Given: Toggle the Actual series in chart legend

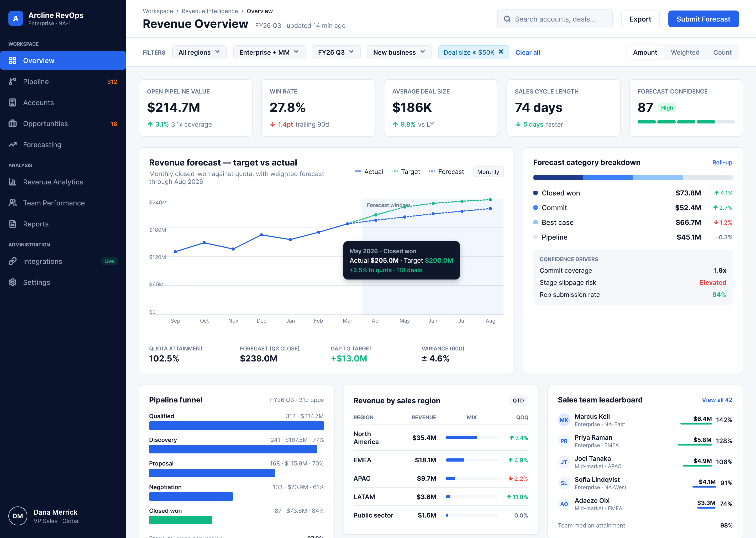Looking at the screenshot, I should [369, 172].
